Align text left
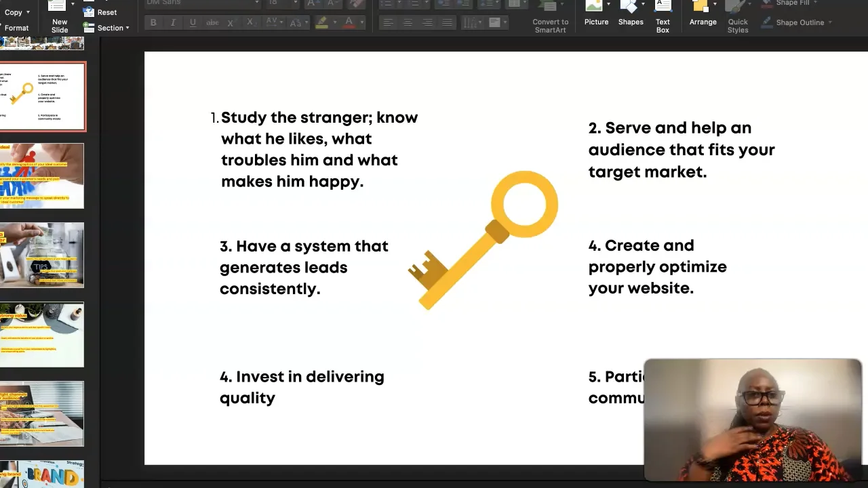The image size is (868, 488). click(388, 22)
